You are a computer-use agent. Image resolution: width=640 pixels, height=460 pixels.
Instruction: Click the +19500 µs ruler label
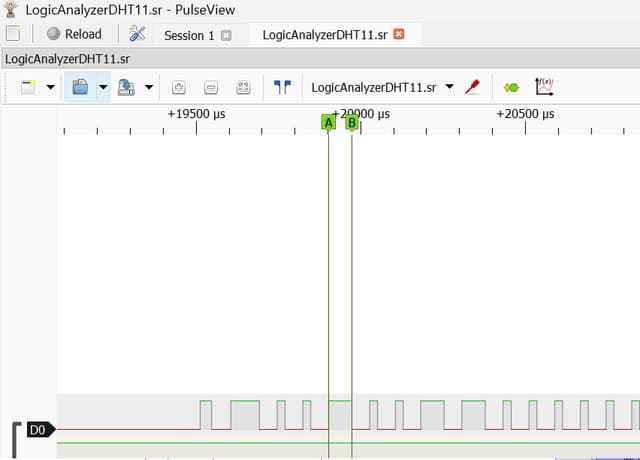pyautogui.click(x=196, y=114)
